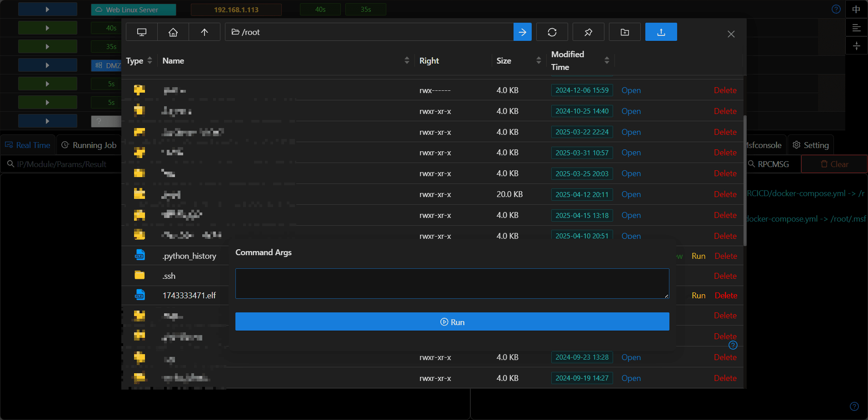Open folder modified 2025-03-31 10:57
Image resolution: width=868 pixels, height=420 pixels.
point(631,153)
